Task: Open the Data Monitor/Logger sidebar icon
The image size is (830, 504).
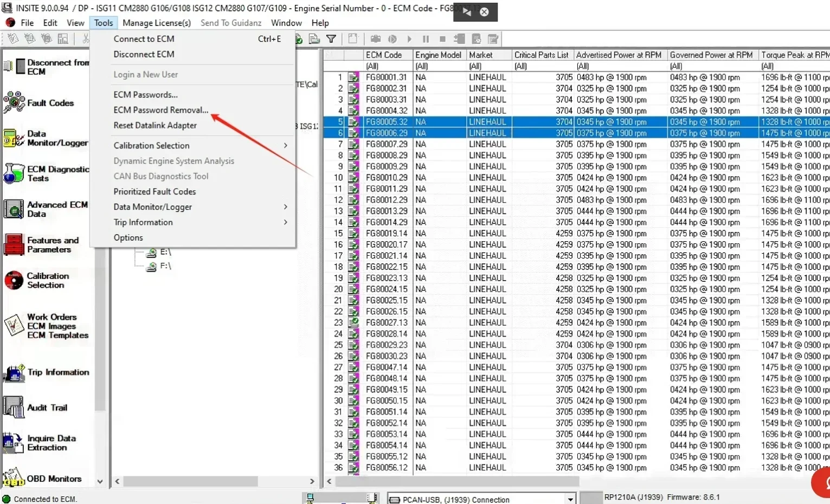Action: pos(14,138)
